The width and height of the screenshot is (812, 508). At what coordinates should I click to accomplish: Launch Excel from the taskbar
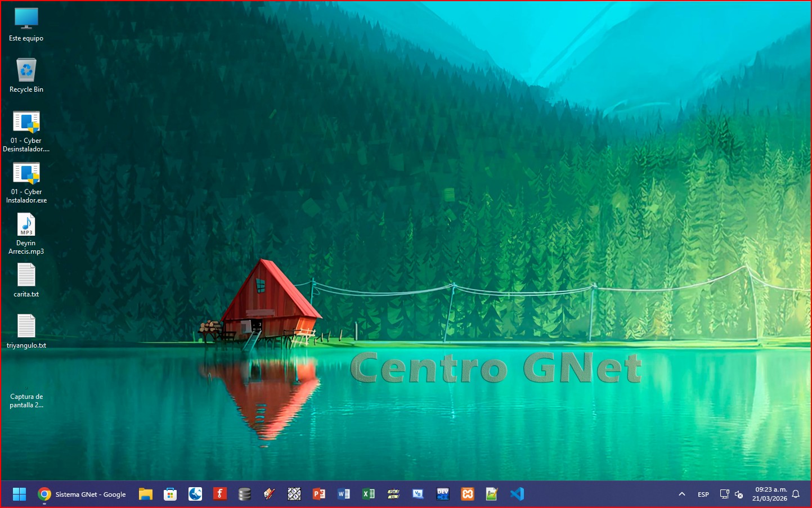(x=369, y=494)
